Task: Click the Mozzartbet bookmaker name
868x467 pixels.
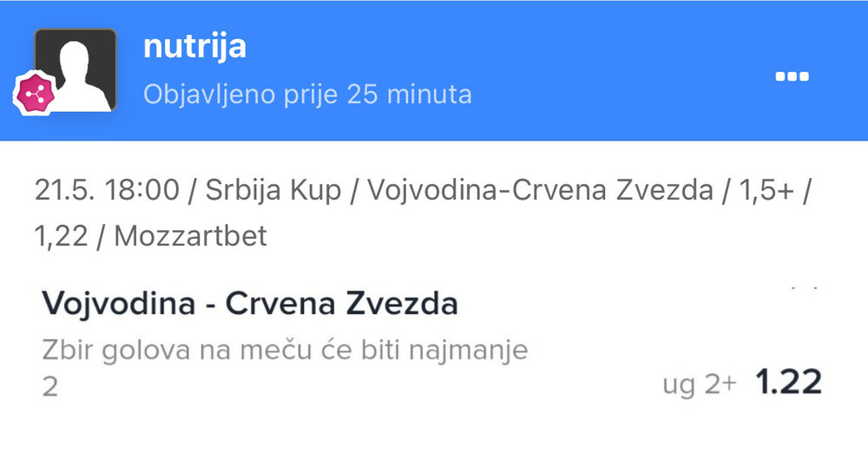Action: [190, 236]
